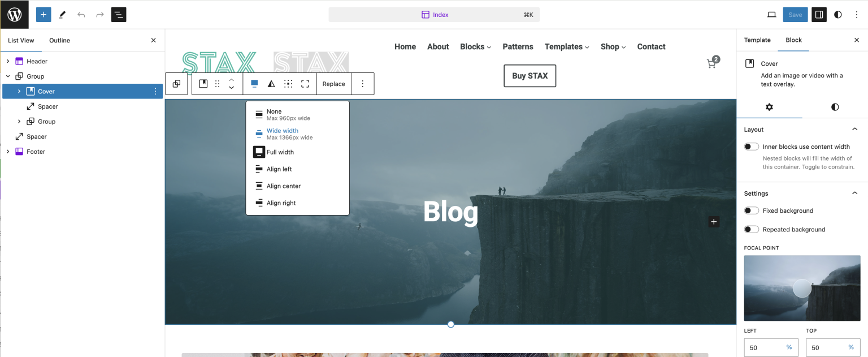868x357 pixels.
Task: Open the block inserter plus button
Action: tap(44, 15)
